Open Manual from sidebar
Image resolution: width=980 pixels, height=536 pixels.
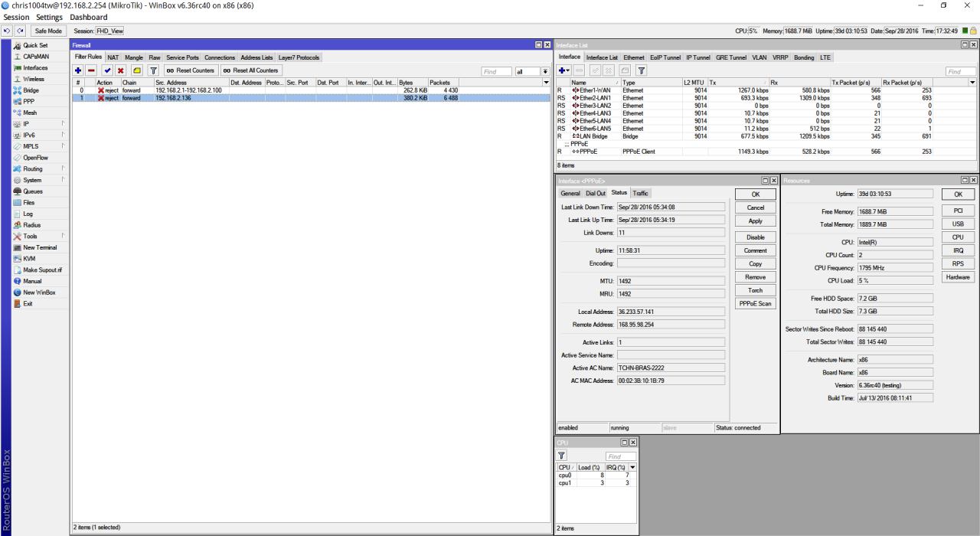pos(34,281)
